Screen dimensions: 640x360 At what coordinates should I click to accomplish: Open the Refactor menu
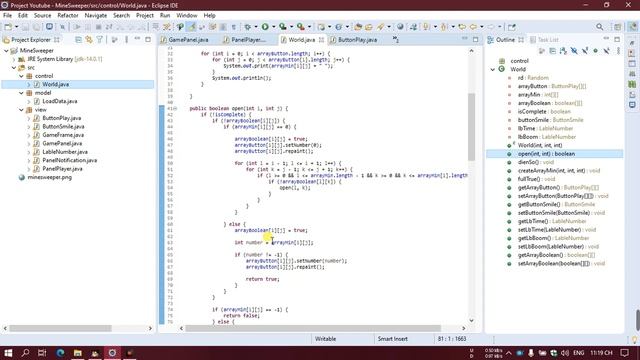(x=68, y=16)
